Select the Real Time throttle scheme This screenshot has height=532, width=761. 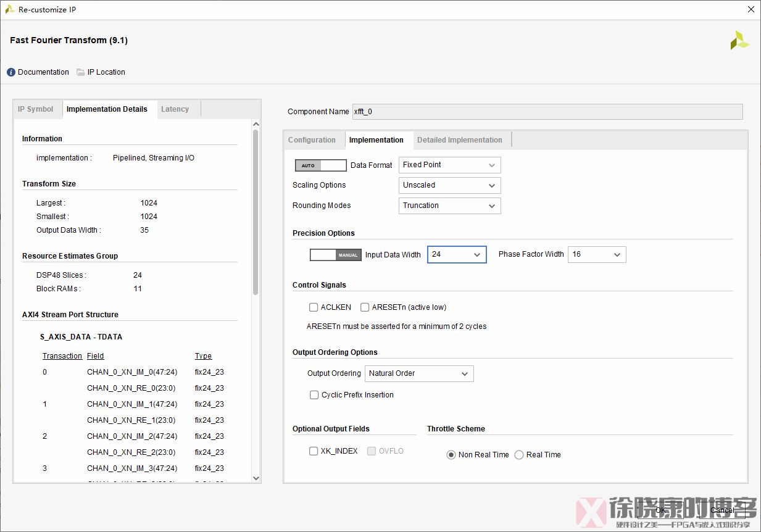(x=518, y=454)
